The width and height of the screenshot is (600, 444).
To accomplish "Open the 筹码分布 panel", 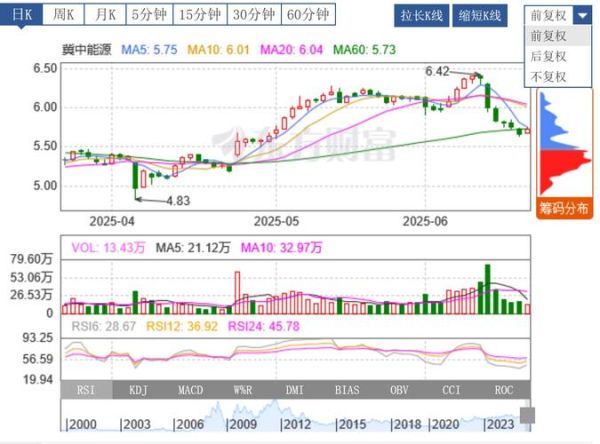I will click(x=565, y=208).
